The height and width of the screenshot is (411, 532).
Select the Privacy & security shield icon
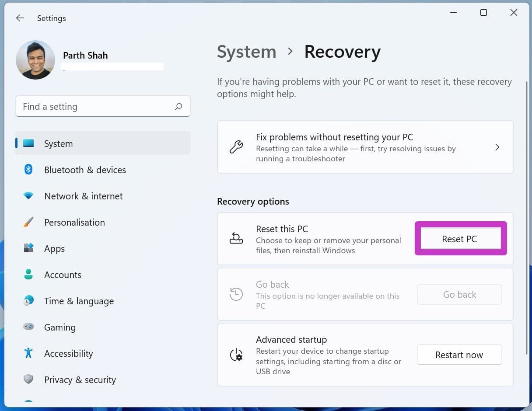(x=28, y=380)
